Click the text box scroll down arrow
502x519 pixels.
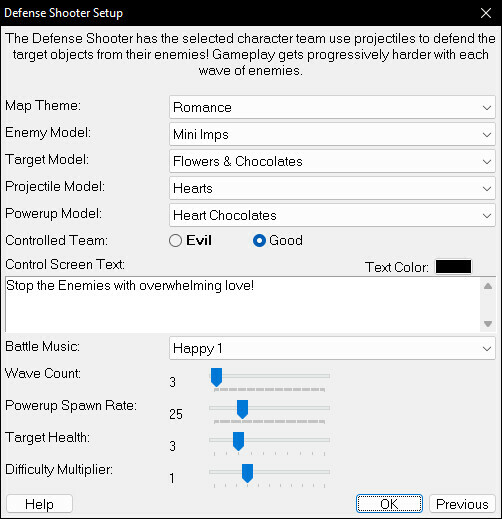coord(488,323)
